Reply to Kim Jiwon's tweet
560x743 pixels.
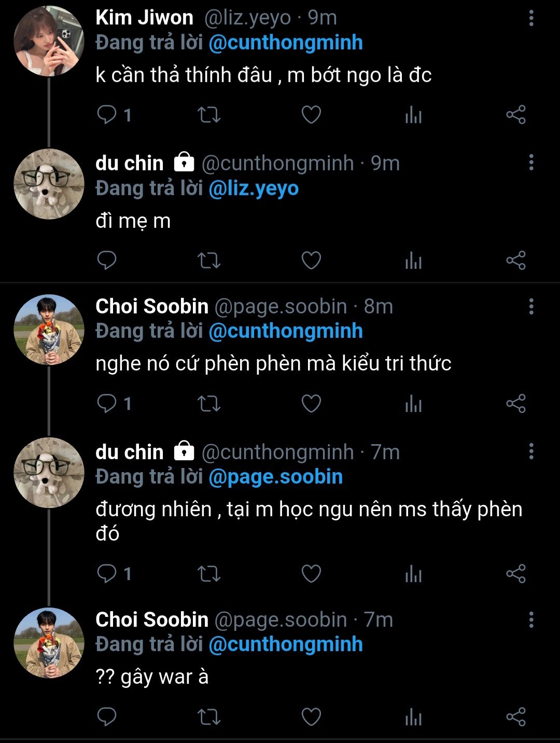(107, 115)
